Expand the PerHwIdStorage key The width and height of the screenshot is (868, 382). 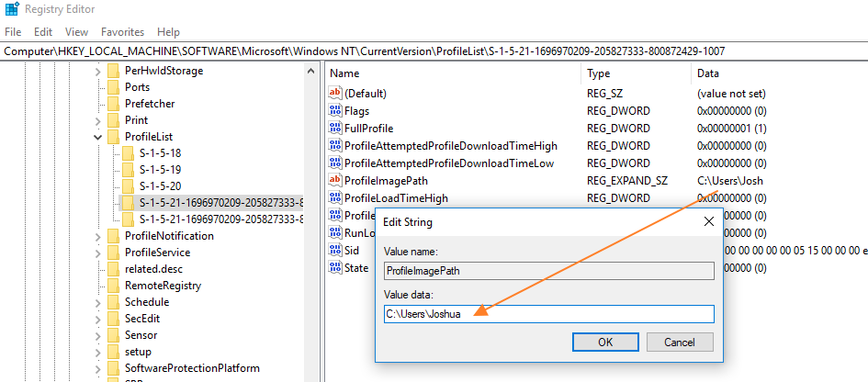pos(98,71)
